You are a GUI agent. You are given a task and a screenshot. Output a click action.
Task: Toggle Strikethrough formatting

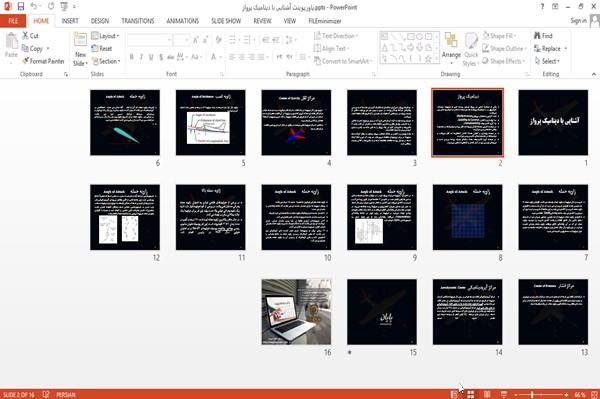coord(171,57)
